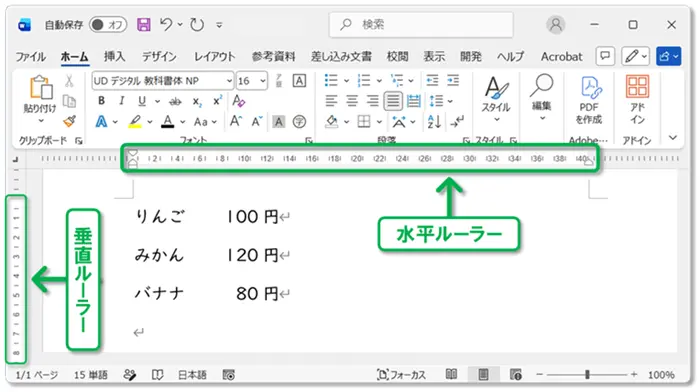The image size is (700, 392).
Task: Open the user account profile icon
Action: tap(556, 25)
